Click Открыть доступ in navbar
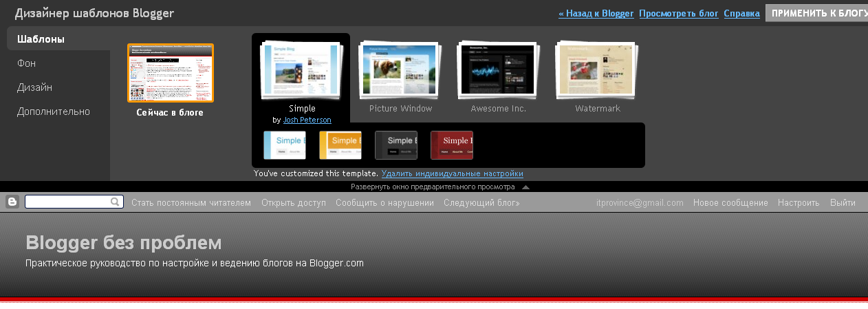868x309 pixels. coord(294,203)
